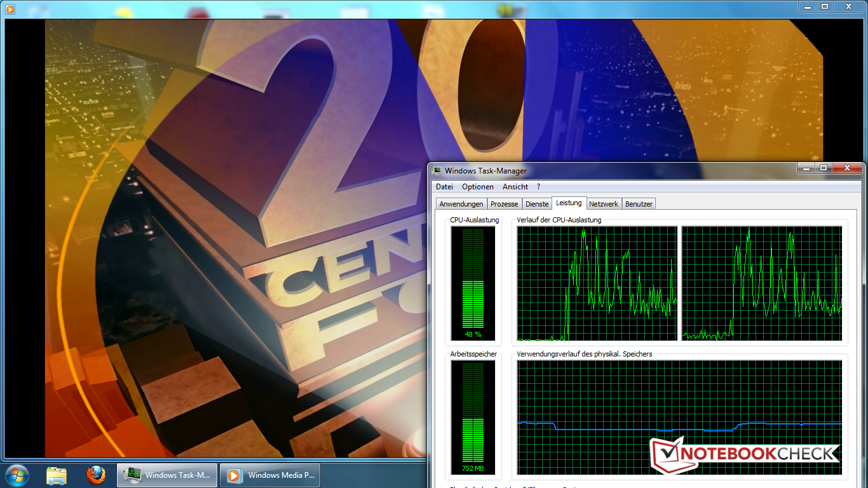Close the Windows Media Player window
The height and width of the screenshot is (488, 868).
[x=848, y=6]
